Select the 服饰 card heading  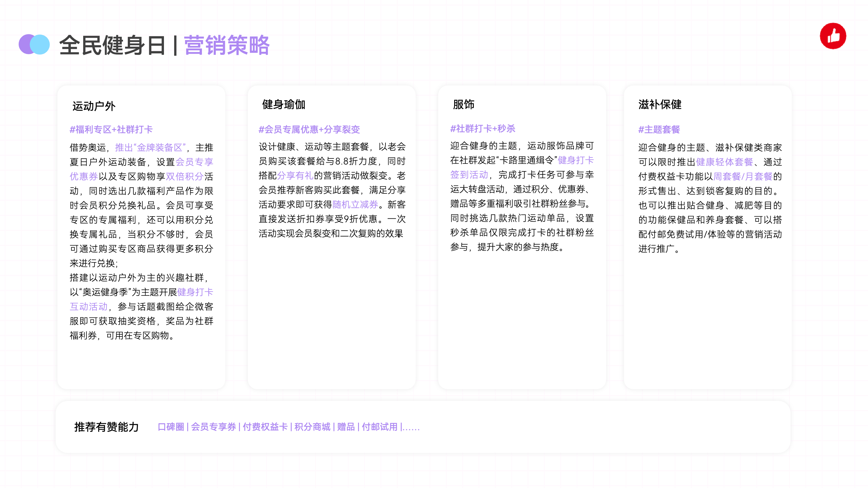(x=463, y=105)
